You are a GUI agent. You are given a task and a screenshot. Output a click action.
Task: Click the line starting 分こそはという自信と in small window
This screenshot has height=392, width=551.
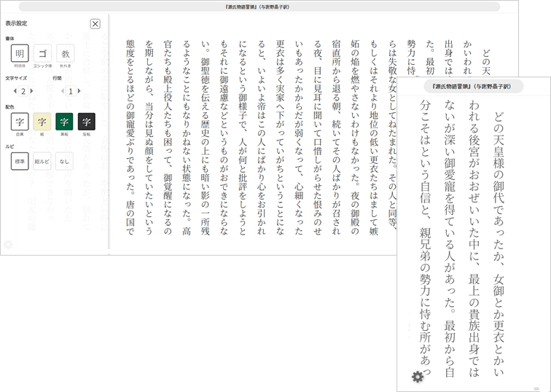click(425, 238)
